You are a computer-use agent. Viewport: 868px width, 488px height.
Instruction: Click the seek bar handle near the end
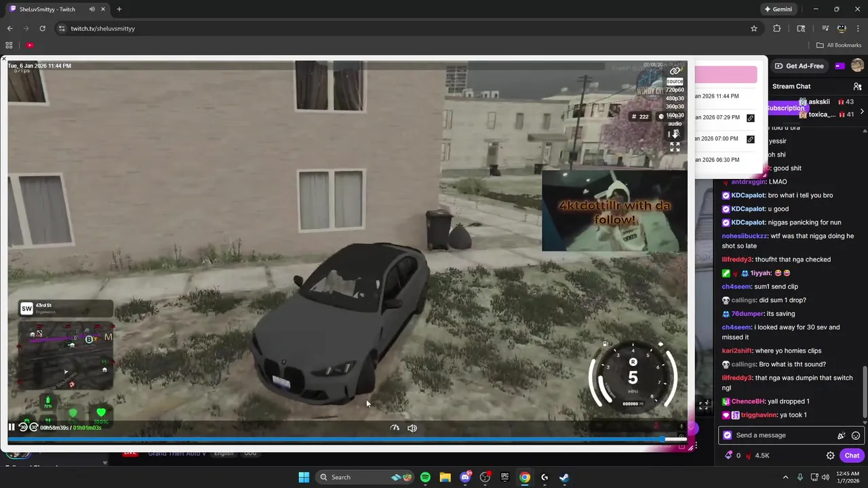click(663, 439)
